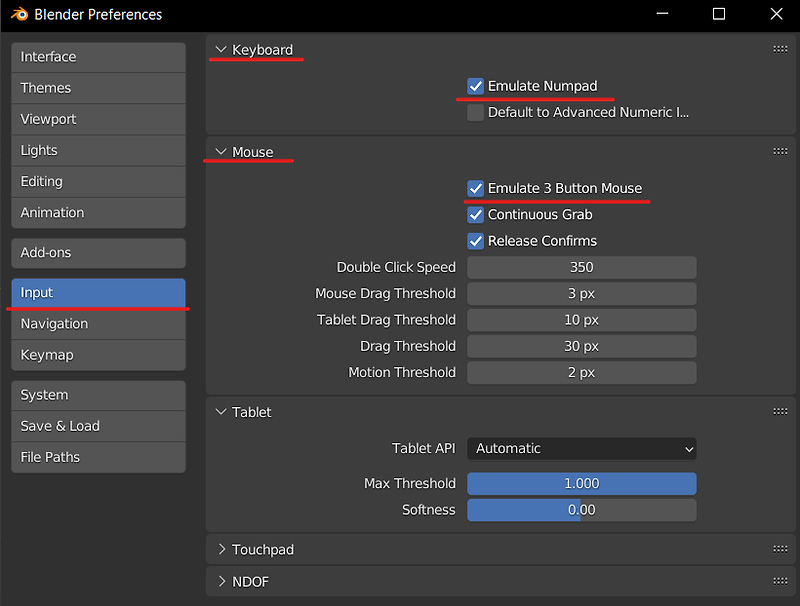The width and height of the screenshot is (800, 606).
Task: Switch to the Lights tab
Action: click(x=98, y=150)
